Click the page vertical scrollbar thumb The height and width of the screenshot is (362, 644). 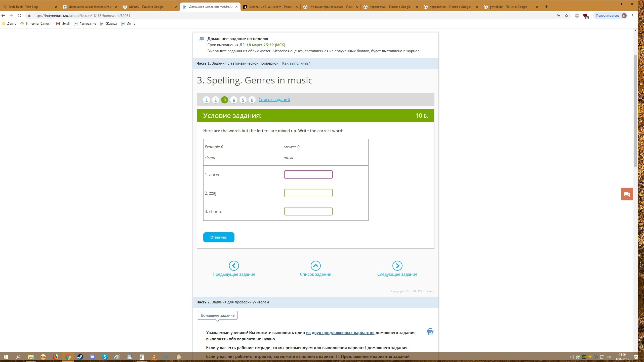coord(635,111)
